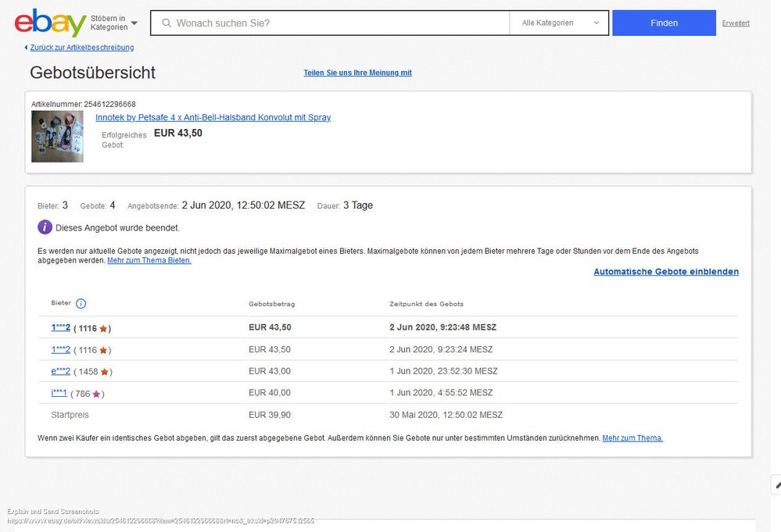This screenshot has height=532, width=781.
Task: Open the Stöbern in Kategorien dropdown
Action: click(113, 23)
